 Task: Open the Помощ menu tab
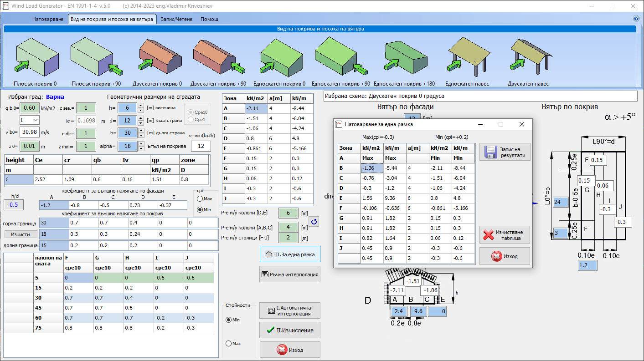tap(209, 19)
